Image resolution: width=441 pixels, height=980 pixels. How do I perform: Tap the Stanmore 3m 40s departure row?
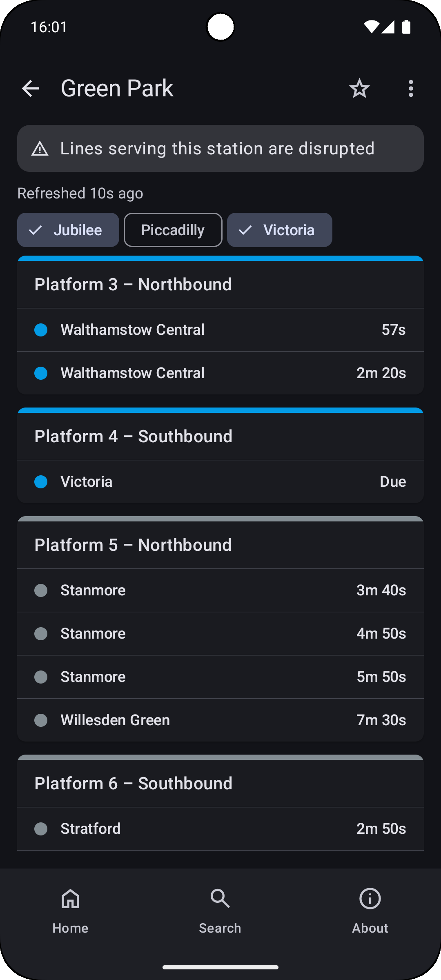click(x=220, y=590)
